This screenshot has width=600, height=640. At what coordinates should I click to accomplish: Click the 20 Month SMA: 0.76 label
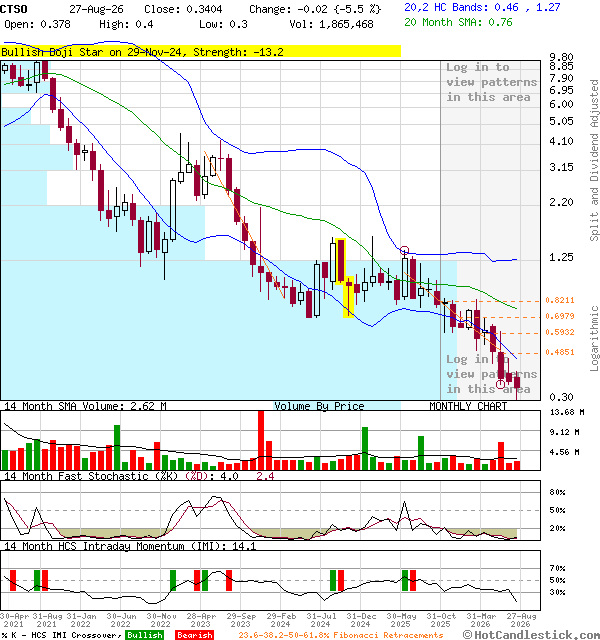[x=458, y=22]
